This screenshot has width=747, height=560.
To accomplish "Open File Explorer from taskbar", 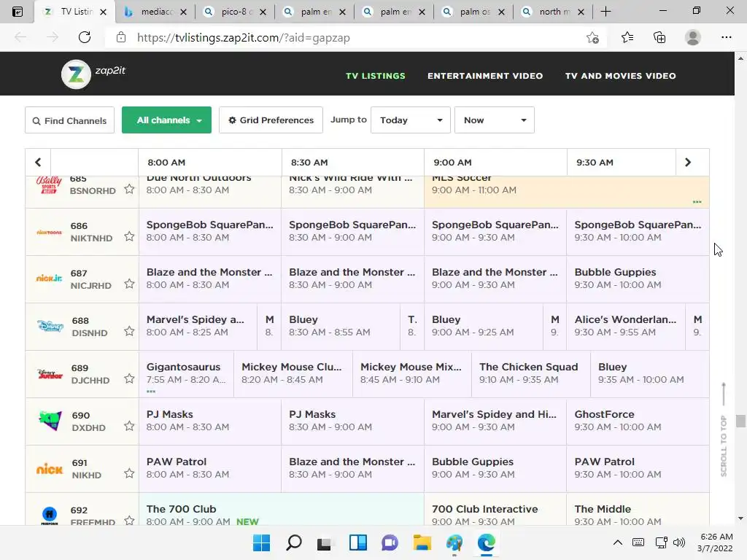I will click(x=422, y=542).
